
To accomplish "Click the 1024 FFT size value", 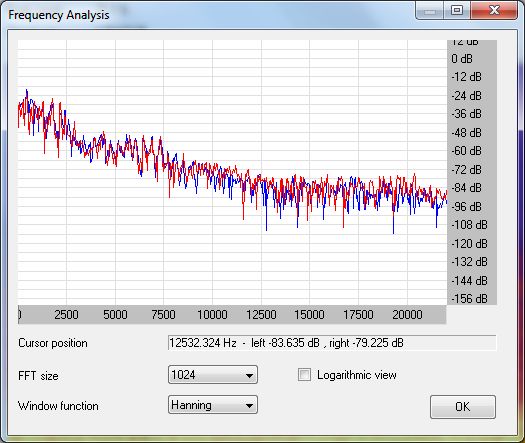I will click(x=183, y=374).
